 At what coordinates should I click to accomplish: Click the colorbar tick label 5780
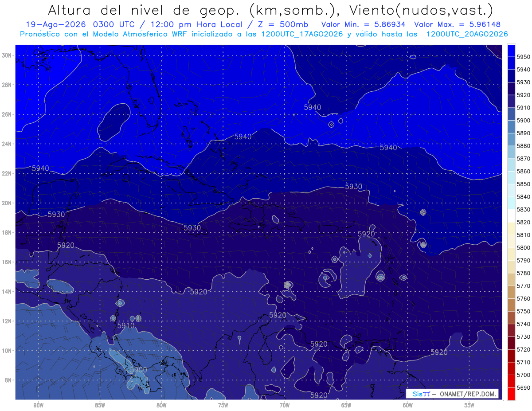tap(523, 273)
